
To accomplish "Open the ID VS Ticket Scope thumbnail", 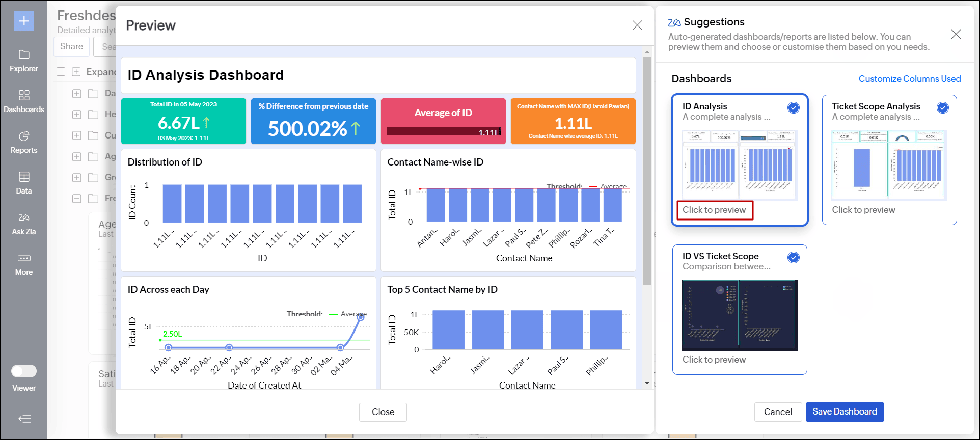I will (x=740, y=315).
